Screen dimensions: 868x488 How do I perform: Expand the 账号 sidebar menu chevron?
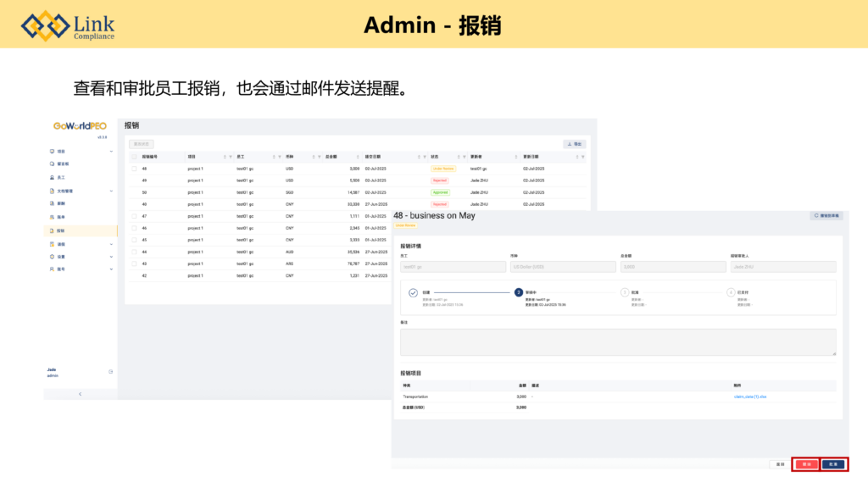tap(111, 269)
